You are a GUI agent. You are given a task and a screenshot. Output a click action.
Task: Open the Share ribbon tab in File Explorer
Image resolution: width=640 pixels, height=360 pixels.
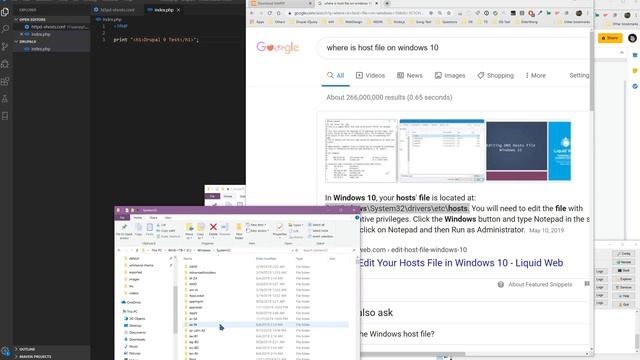[x=153, y=218]
